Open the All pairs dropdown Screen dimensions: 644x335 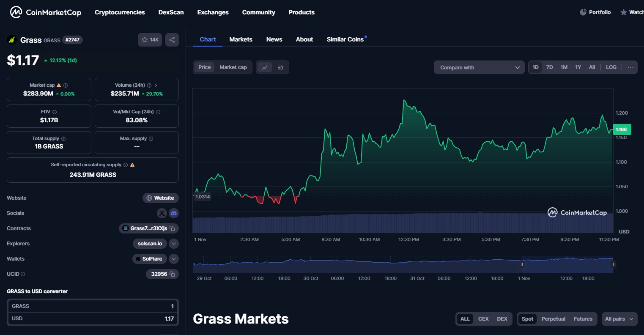(x=619, y=319)
